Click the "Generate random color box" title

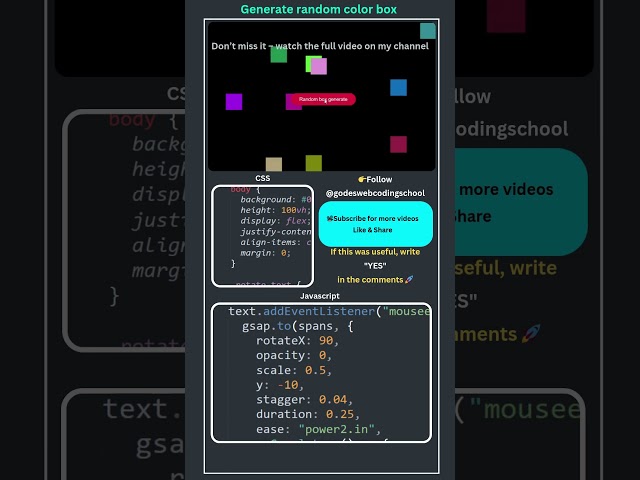318,9
